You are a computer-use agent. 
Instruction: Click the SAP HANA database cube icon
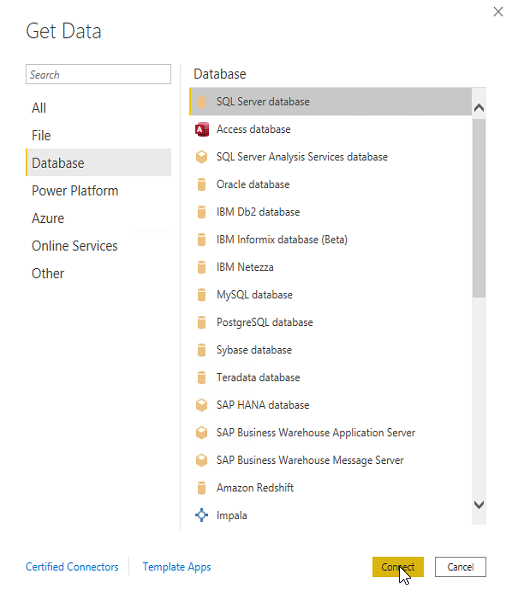click(202, 405)
